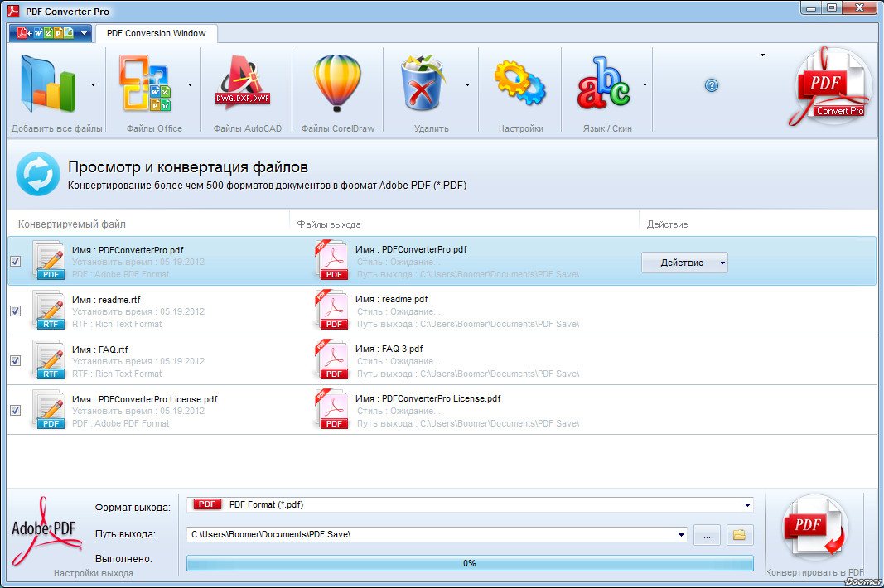Screen dimensions: 884x588
Task: Click the Файлы CorelDraw balloon icon
Action: click(x=336, y=84)
